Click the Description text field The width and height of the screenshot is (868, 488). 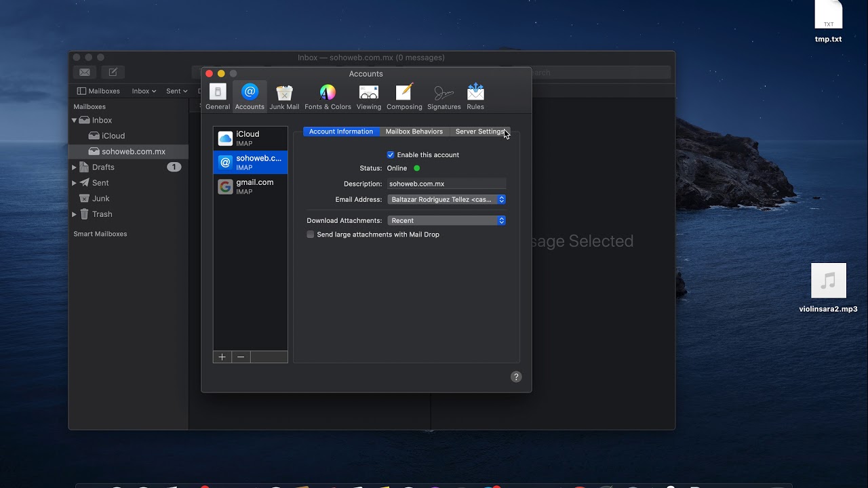[x=446, y=184]
